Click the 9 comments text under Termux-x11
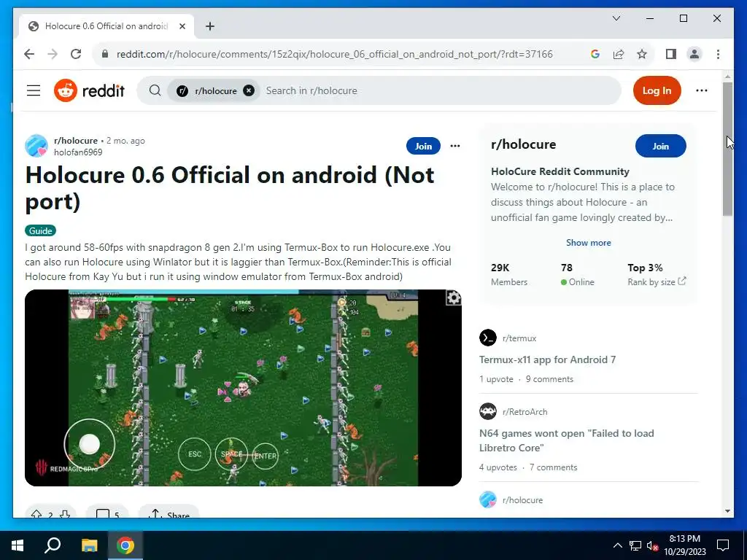The image size is (747, 560). click(549, 379)
